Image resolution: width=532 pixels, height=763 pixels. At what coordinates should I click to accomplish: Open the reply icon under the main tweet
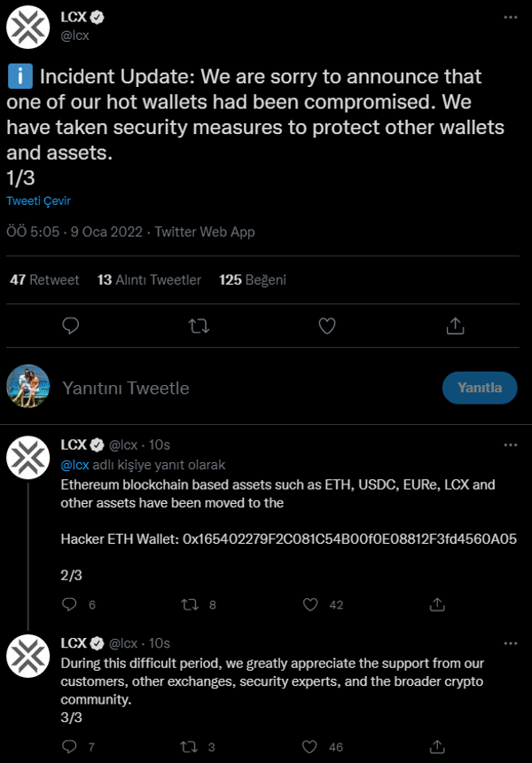coord(71,326)
